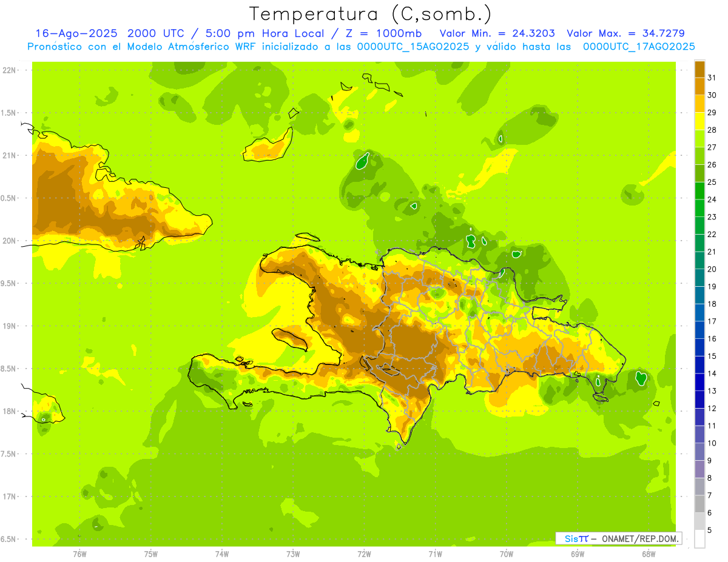Pick the purple legend band between 9 and 10

(x=699, y=452)
